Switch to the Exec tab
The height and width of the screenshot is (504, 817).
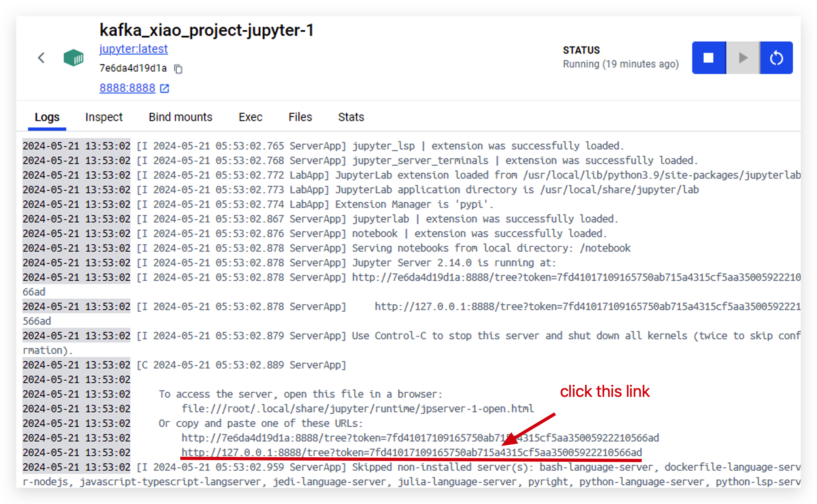pos(251,117)
